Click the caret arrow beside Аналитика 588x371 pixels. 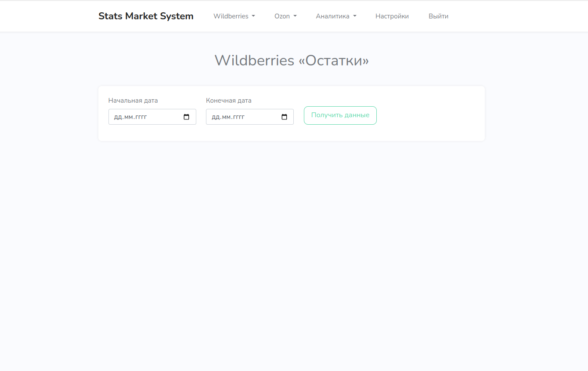(x=354, y=16)
